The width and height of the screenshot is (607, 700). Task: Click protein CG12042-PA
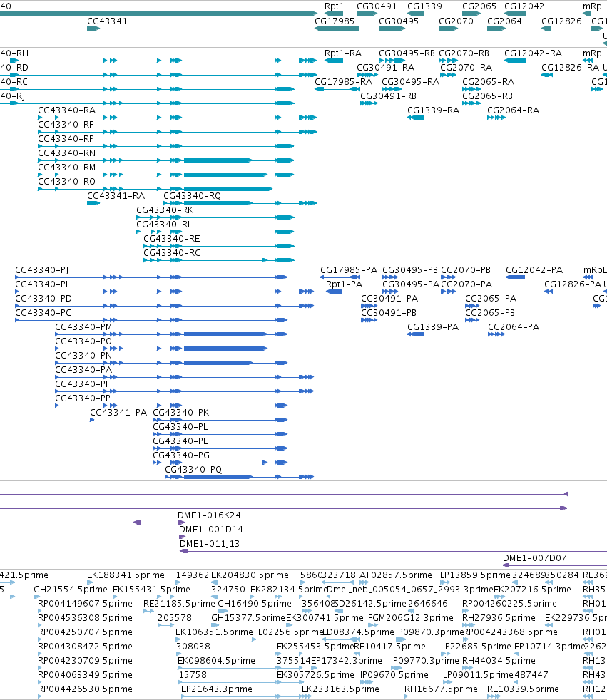click(x=534, y=270)
